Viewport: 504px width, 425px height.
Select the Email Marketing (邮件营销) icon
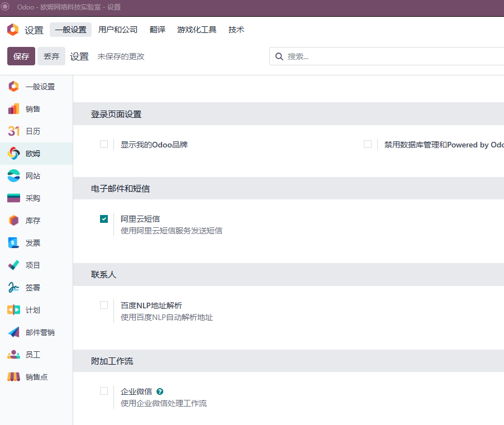click(x=13, y=332)
